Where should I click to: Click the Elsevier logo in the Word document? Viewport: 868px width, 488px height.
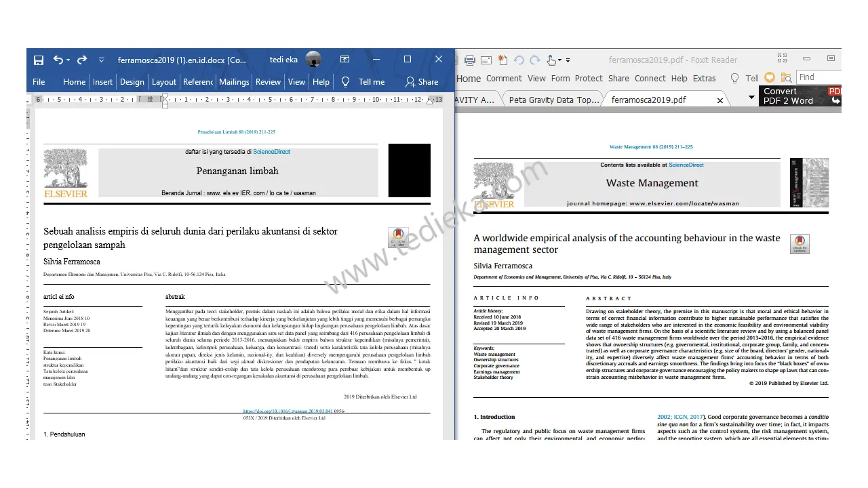click(x=66, y=174)
